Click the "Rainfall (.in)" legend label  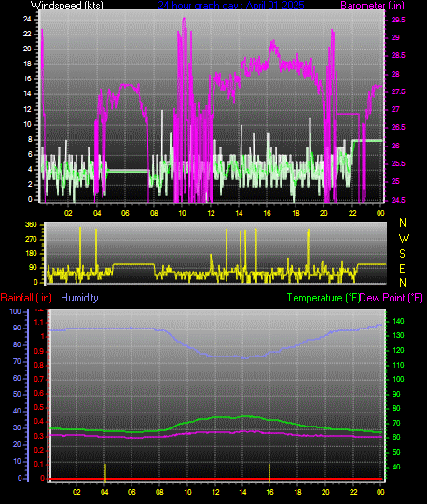pos(26,298)
